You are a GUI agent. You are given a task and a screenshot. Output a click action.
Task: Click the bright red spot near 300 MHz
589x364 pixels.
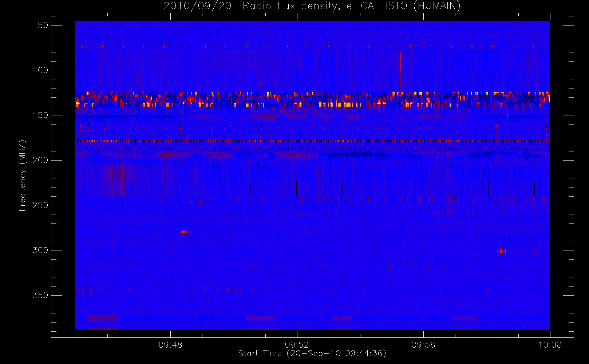pyautogui.click(x=501, y=250)
